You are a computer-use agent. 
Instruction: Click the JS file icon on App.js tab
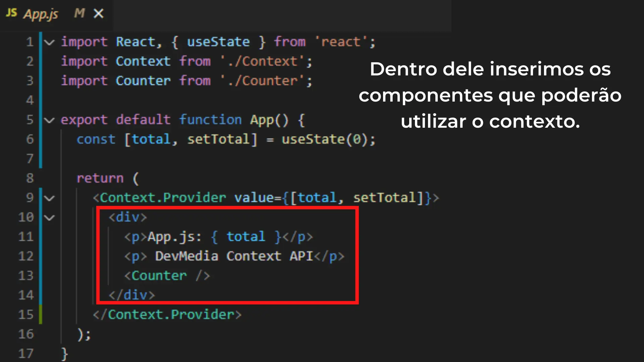click(11, 13)
